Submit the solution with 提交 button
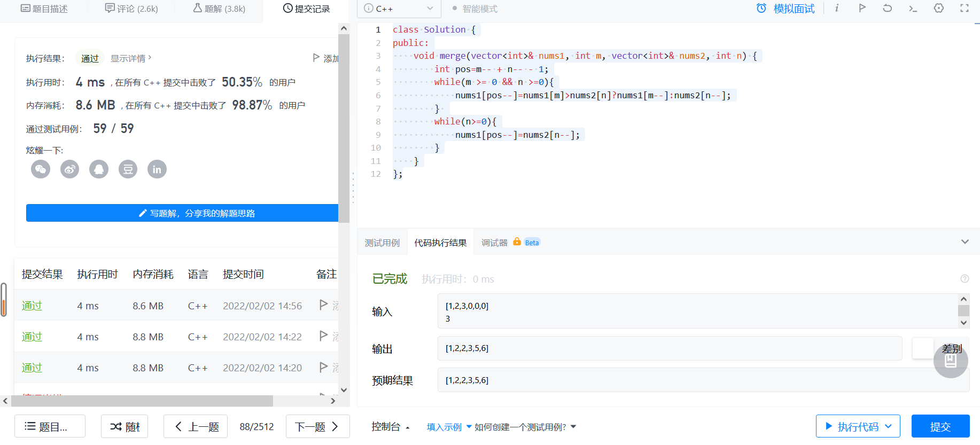This screenshot has width=980, height=445. (x=940, y=426)
